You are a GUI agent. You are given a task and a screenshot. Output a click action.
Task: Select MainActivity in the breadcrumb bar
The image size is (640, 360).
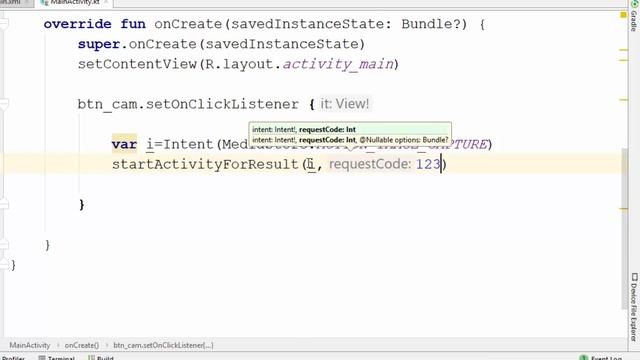(x=29, y=345)
